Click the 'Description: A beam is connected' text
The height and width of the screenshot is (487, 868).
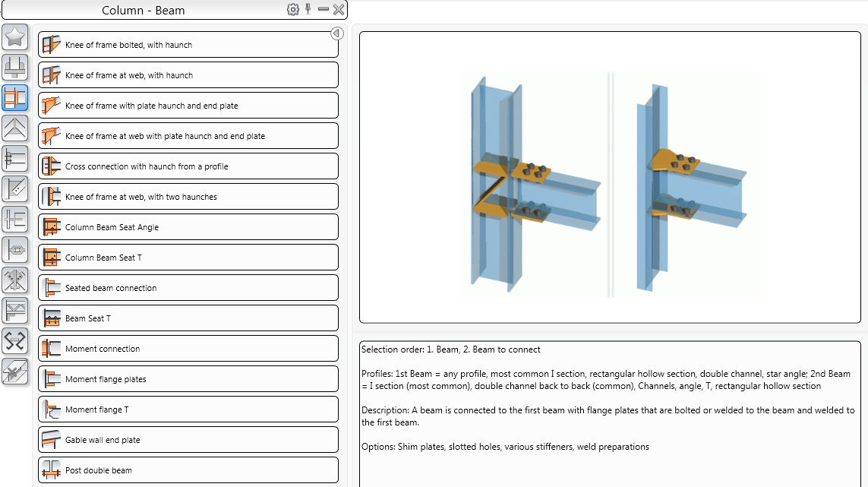pyautogui.click(x=608, y=416)
